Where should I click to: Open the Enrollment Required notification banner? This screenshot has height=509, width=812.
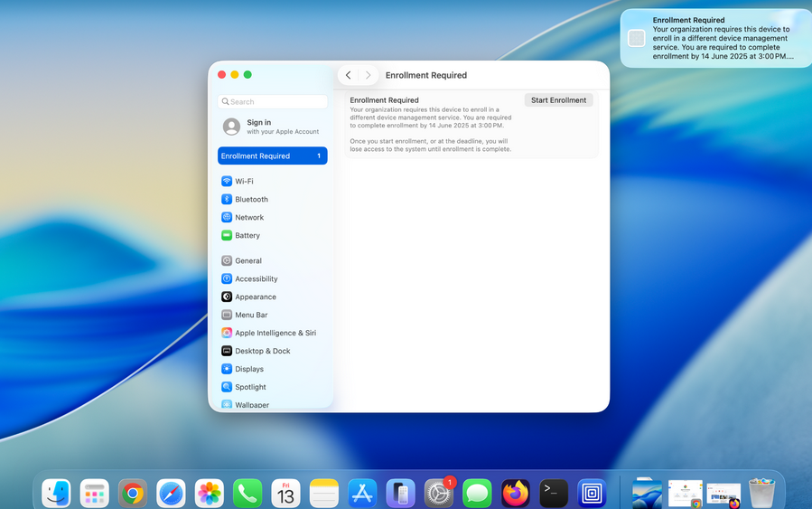coord(716,38)
